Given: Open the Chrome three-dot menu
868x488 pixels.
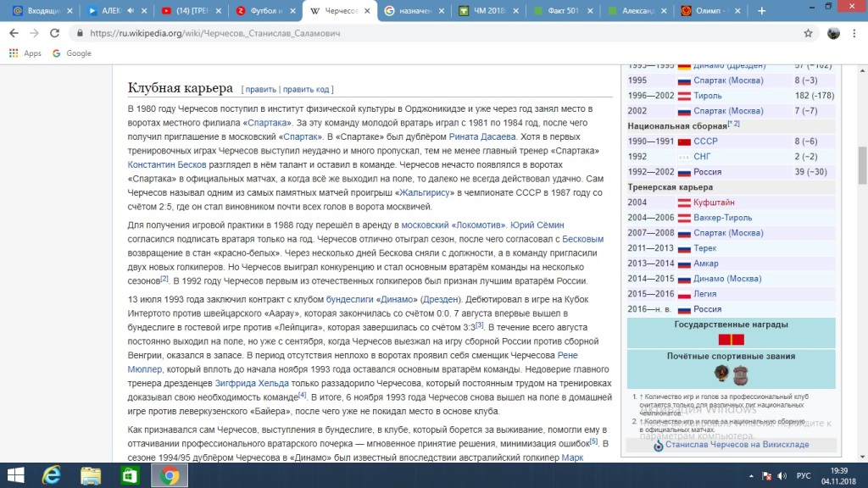Looking at the screenshot, I should [x=854, y=33].
